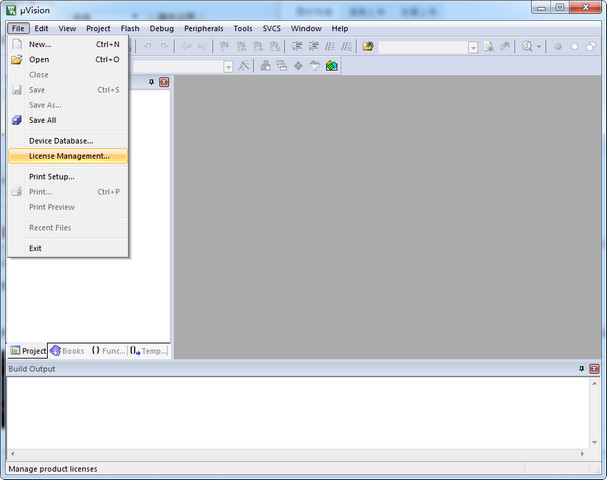This screenshot has height=480, width=607.
Task: Click the Target Options wand icon
Action: click(x=243, y=66)
